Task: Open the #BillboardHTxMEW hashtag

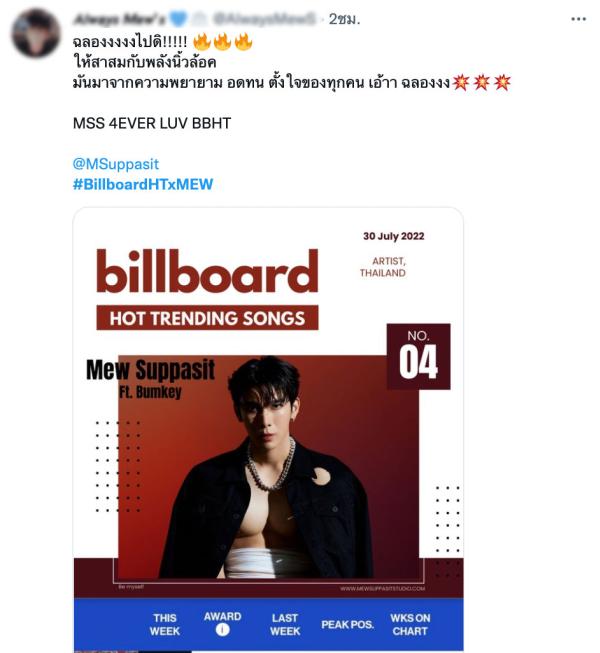Action: coord(143,184)
